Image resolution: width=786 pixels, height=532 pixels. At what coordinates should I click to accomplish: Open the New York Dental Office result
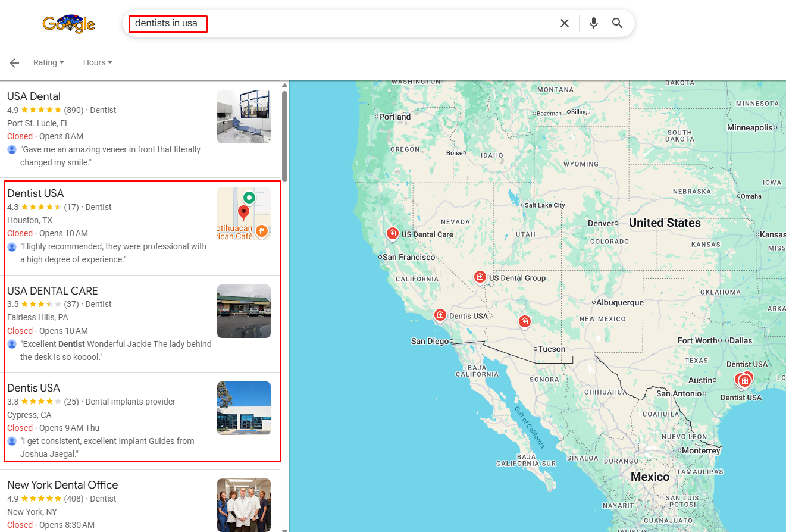tap(62, 485)
